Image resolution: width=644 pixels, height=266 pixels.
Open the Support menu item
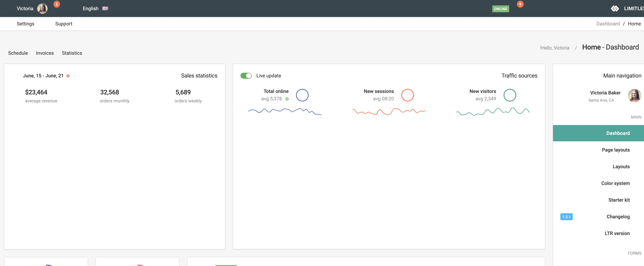click(64, 24)
